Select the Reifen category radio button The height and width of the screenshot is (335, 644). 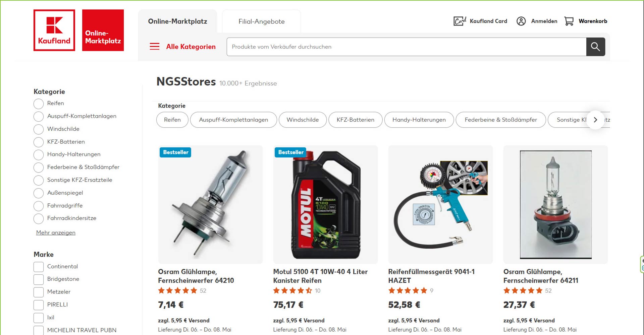point(39,104)
